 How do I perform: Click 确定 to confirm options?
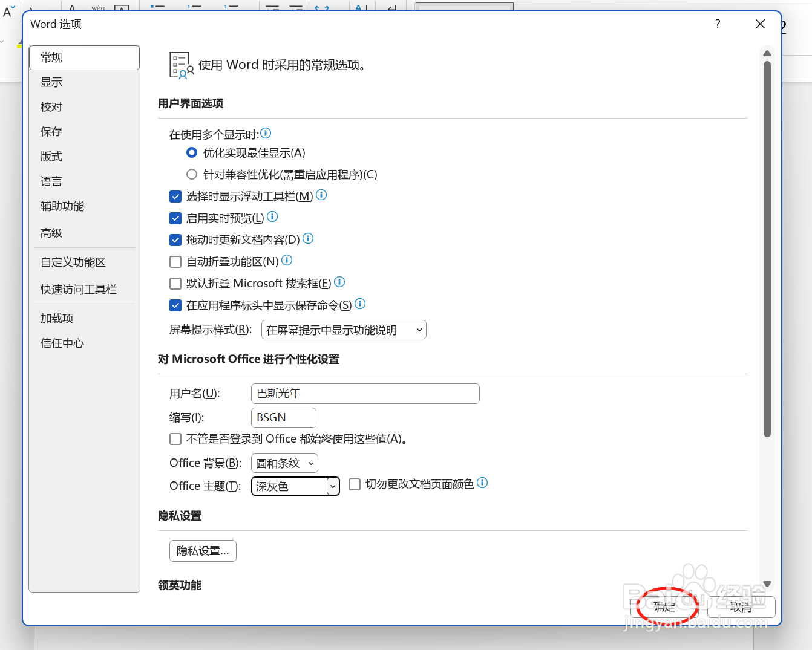pos(664,607)
